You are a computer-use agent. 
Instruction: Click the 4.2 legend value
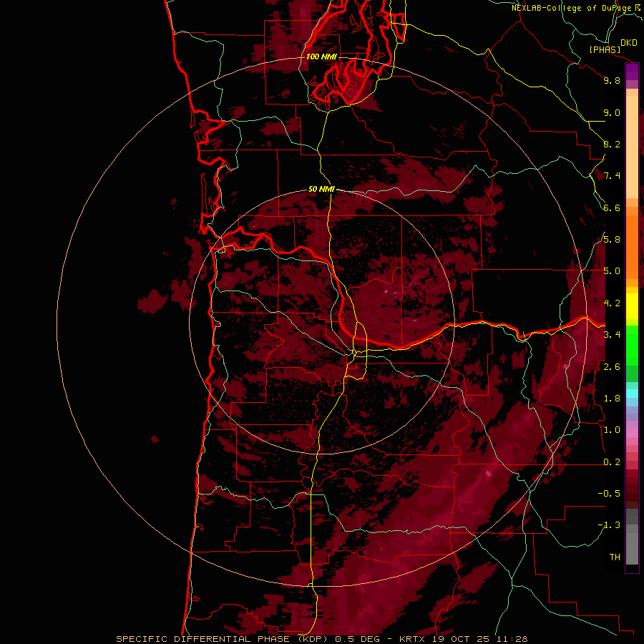point(612,303)
